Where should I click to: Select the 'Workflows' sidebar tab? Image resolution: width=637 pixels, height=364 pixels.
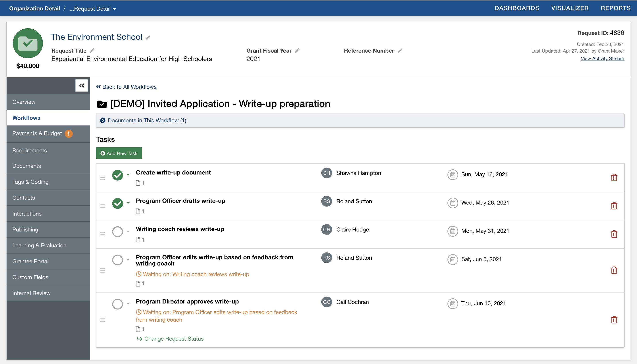[x=26, y=118]
